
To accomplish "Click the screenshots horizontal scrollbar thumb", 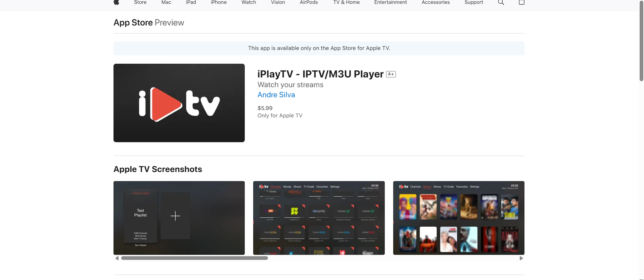I will click(x=194, y=258).
